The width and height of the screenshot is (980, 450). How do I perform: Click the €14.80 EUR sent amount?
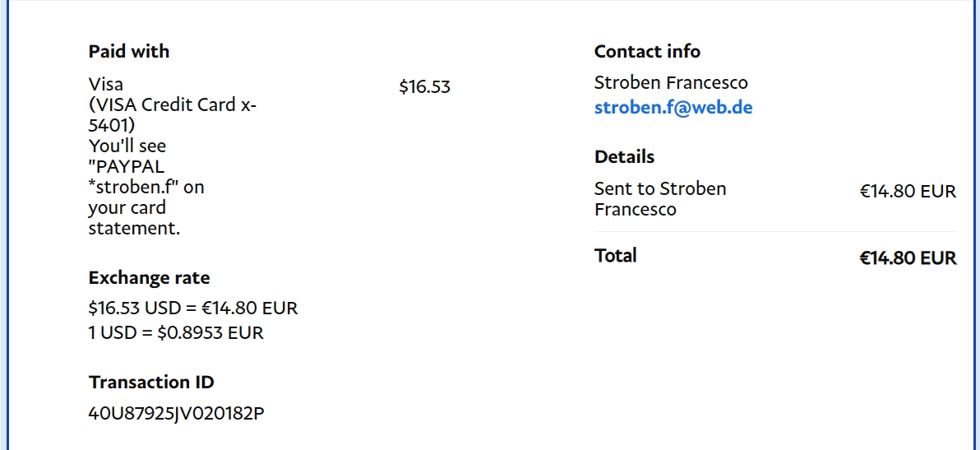tap(908, 192)
